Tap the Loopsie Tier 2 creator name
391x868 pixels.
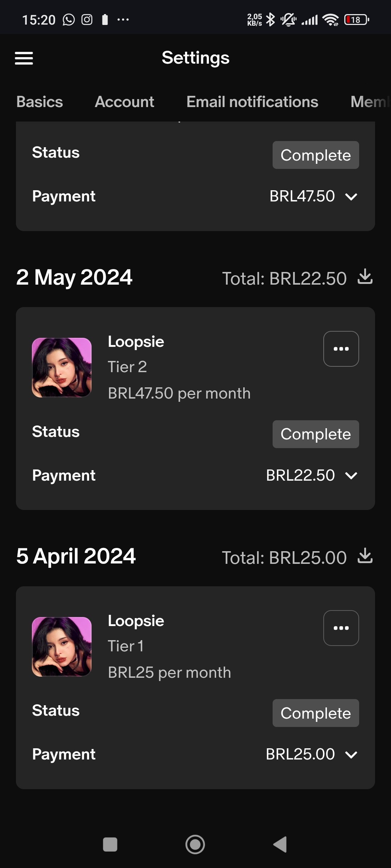(x=136, y=342)
